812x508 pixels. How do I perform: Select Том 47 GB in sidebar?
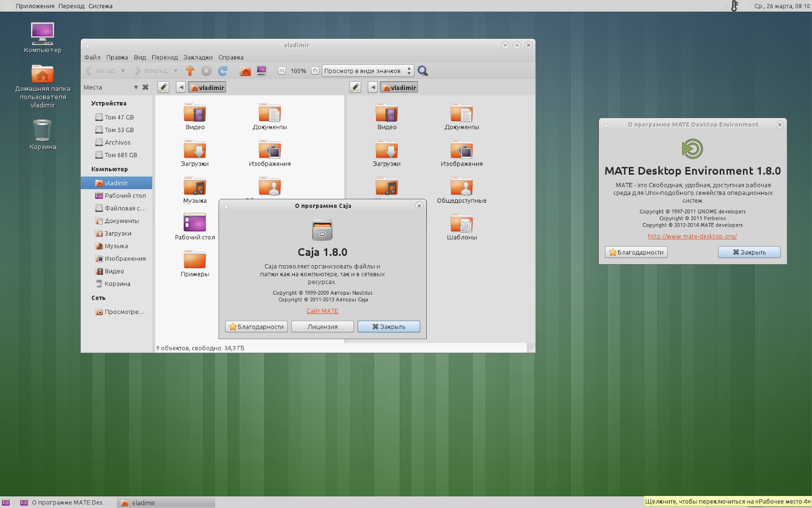(117, 117)
